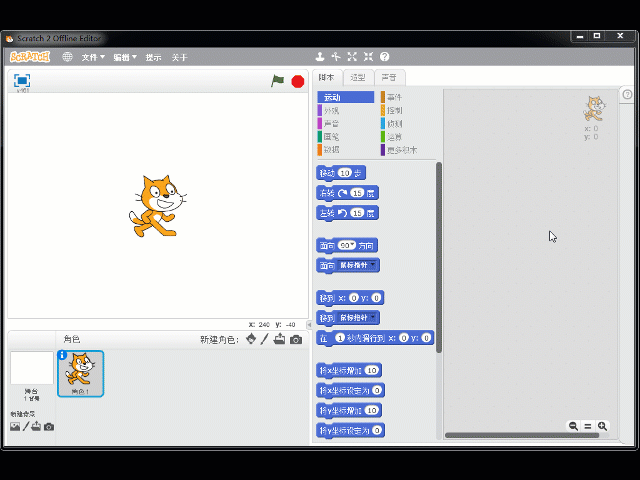This screenshot has width=640, height=480.
Task: Select the delete scissors tool
Action: coord(336,57)
